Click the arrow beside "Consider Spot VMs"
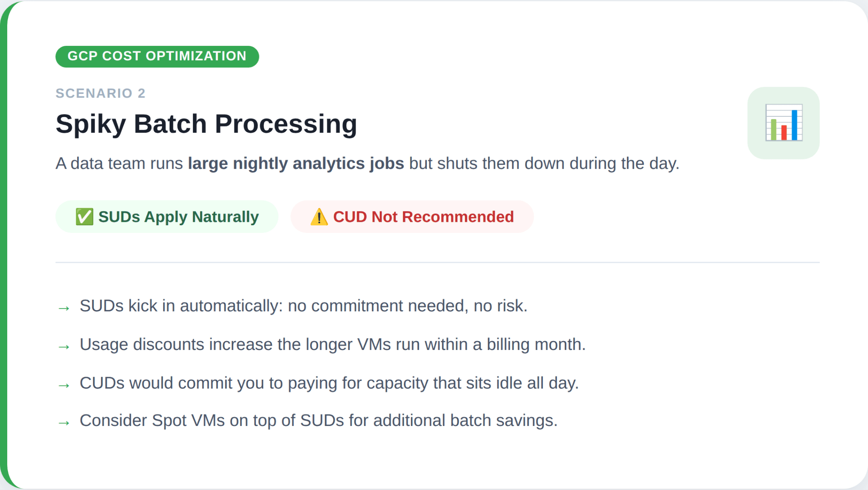This screenshot has width=868, height=490. (64, 423)
